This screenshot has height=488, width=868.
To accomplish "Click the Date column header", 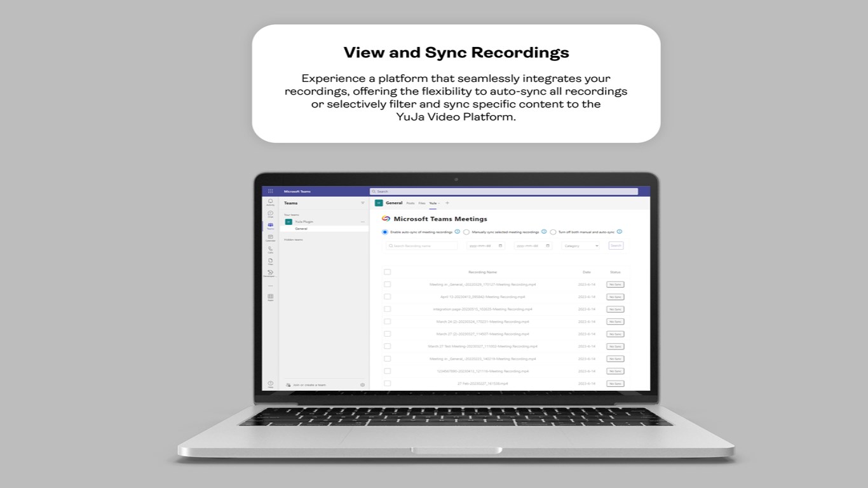I will pos(587,272).
